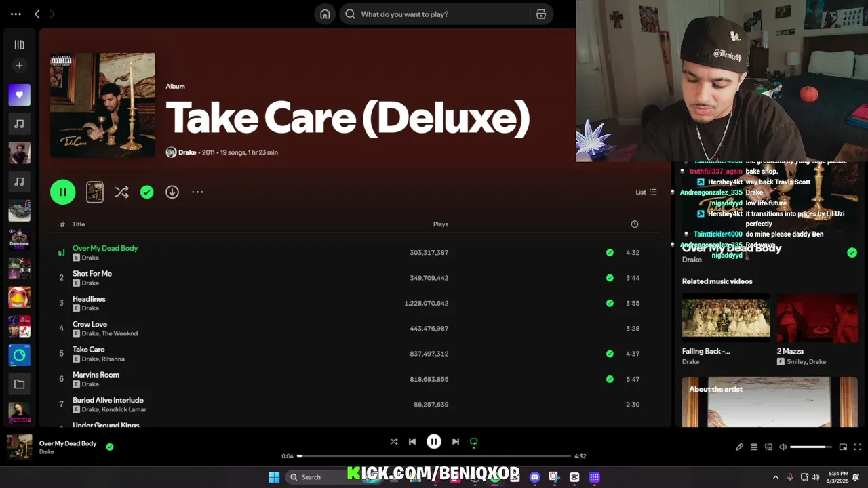Screen dimensions: 868x488
Task: Seek on the song progress bar
Action: click(434, 456)
